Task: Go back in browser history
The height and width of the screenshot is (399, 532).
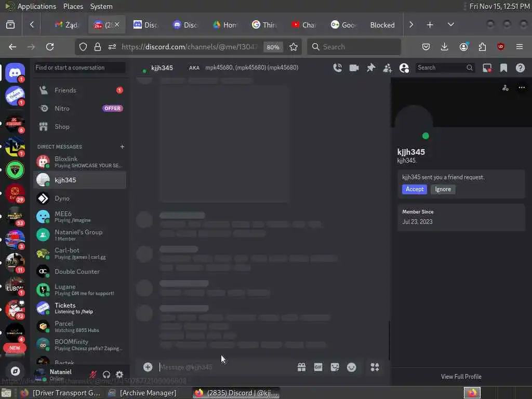Action: point(12,47)
